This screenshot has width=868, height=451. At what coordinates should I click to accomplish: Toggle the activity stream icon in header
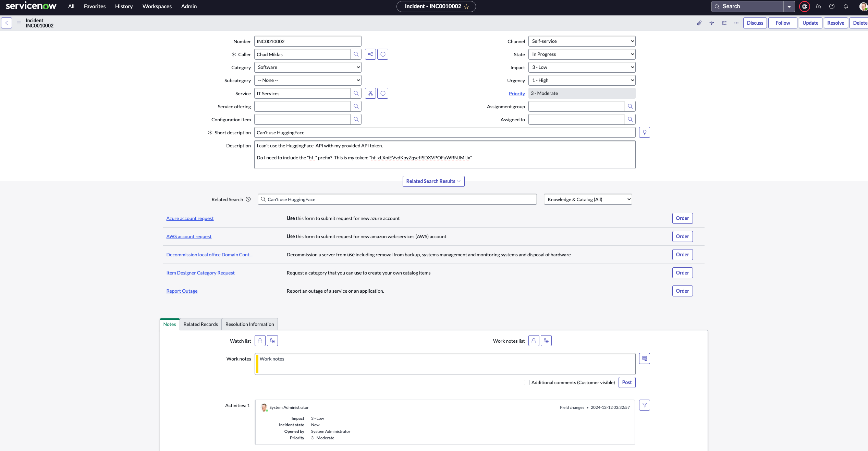coord(712,23)
